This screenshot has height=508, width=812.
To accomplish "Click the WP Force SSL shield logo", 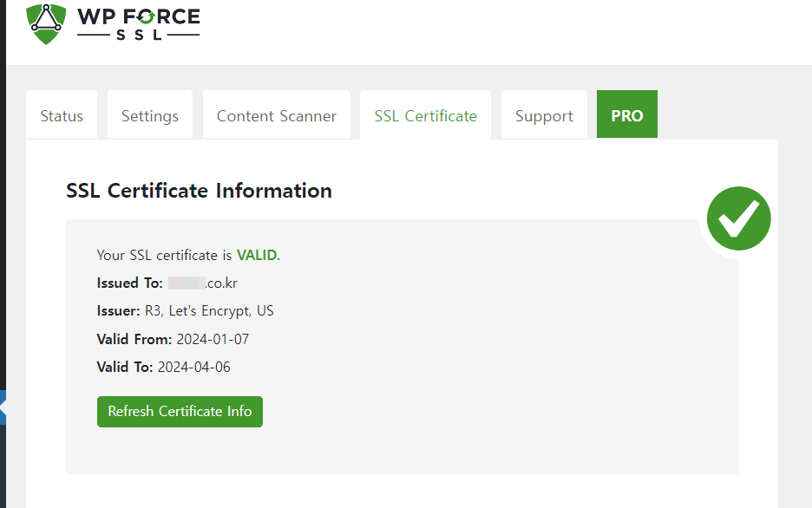I will (x=46, y=23).
